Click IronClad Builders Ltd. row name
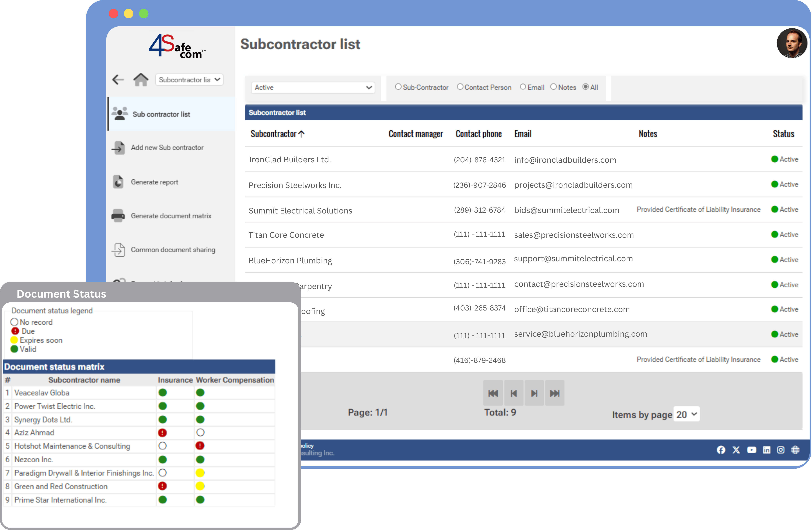Screen dimensions: 812x530 [290, 160]
